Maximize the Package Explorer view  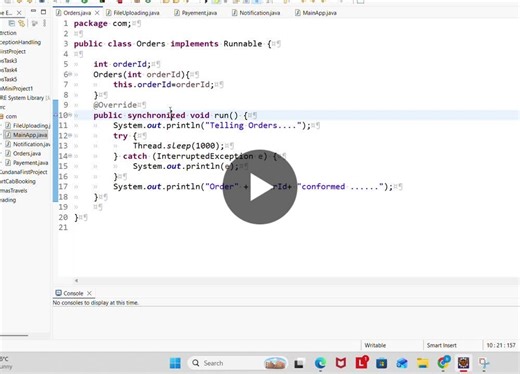pos(43,12)
